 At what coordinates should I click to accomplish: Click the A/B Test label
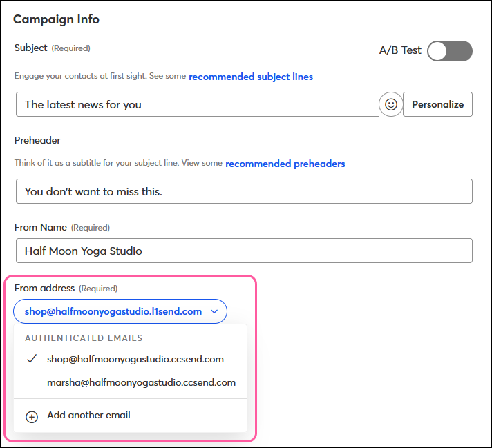tap(400, 50)
